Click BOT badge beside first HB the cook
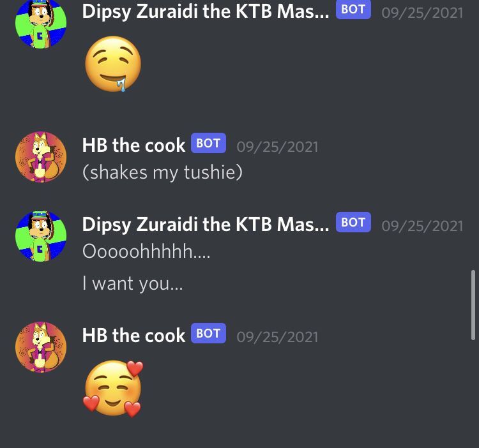 point(208,143)
